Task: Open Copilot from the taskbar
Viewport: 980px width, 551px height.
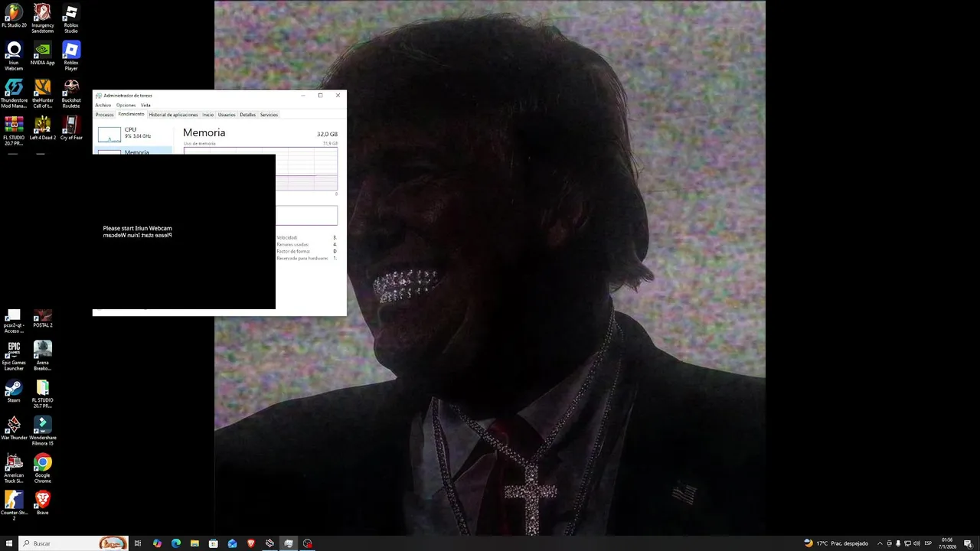Action: pyautogui.click(x=157, y=543)
